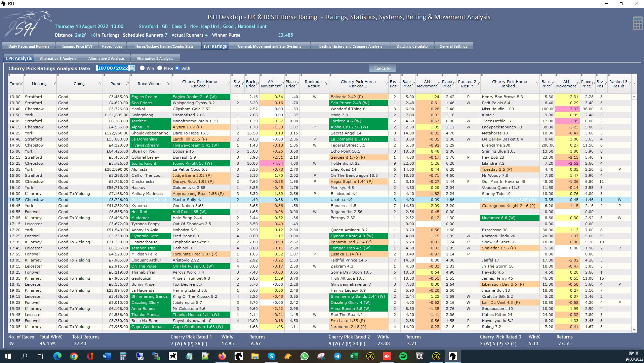Click search icon on Ranked 3 AM Movement
The height and width of the screenshot is (363, 644).
[x=578, y=83]
